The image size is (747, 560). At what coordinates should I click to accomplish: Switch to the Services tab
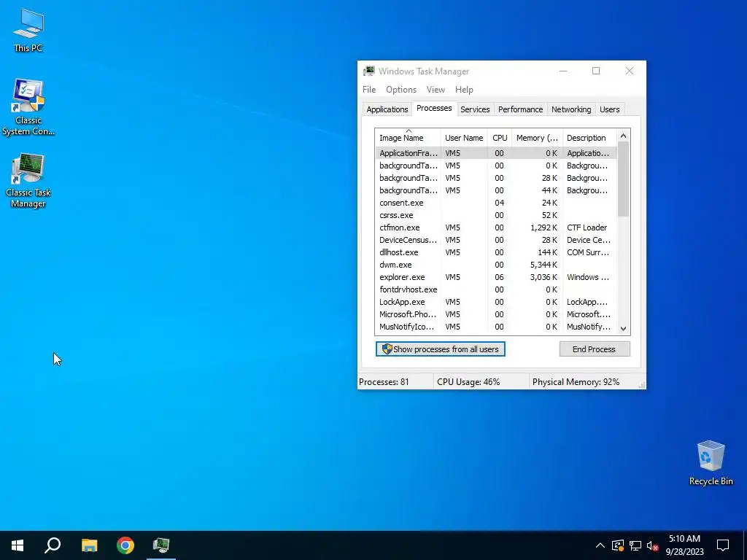[x=475, y=109]
